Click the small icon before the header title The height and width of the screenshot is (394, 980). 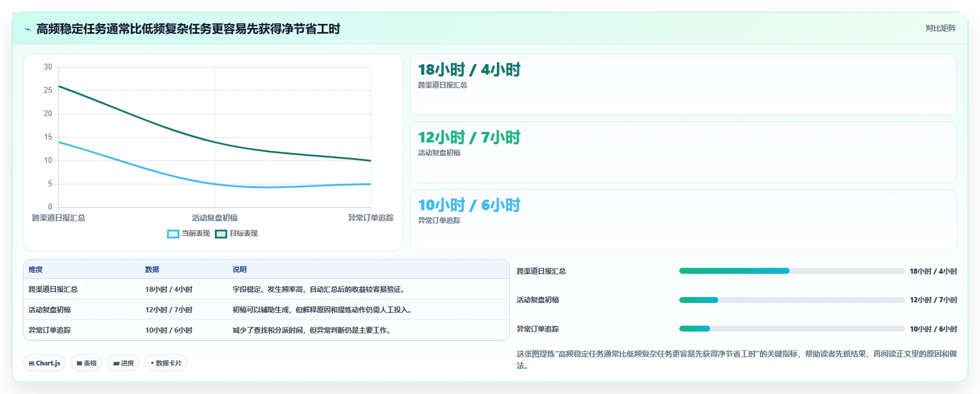point(27,29)
